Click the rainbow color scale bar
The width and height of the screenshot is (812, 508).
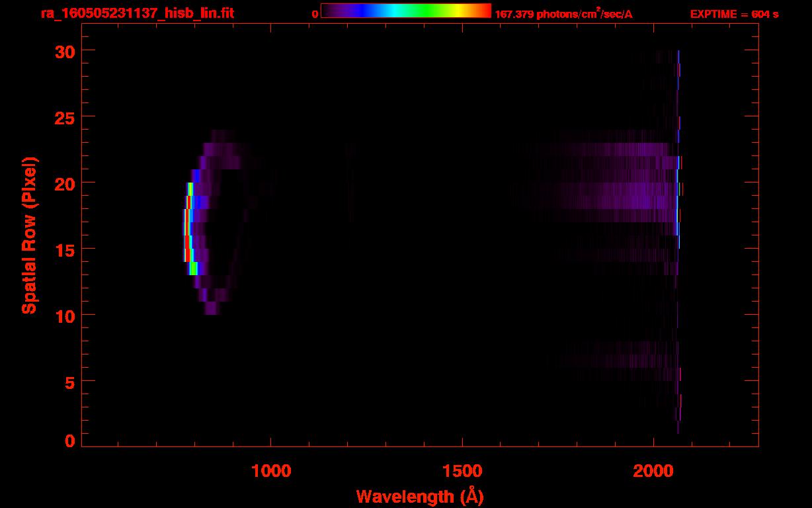click(x=405, y=11)
